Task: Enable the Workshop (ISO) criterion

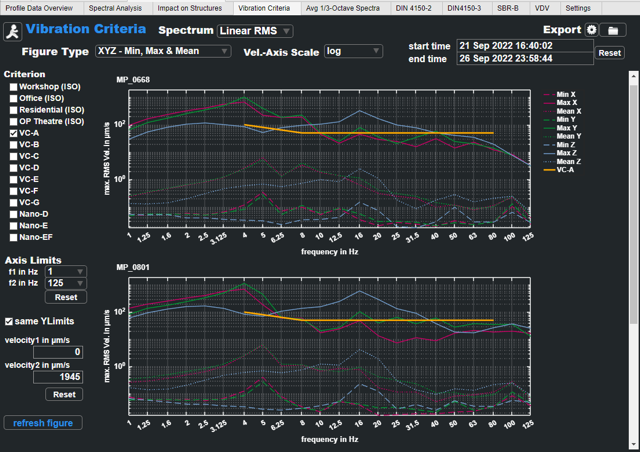Action: (x=13, y=88)
